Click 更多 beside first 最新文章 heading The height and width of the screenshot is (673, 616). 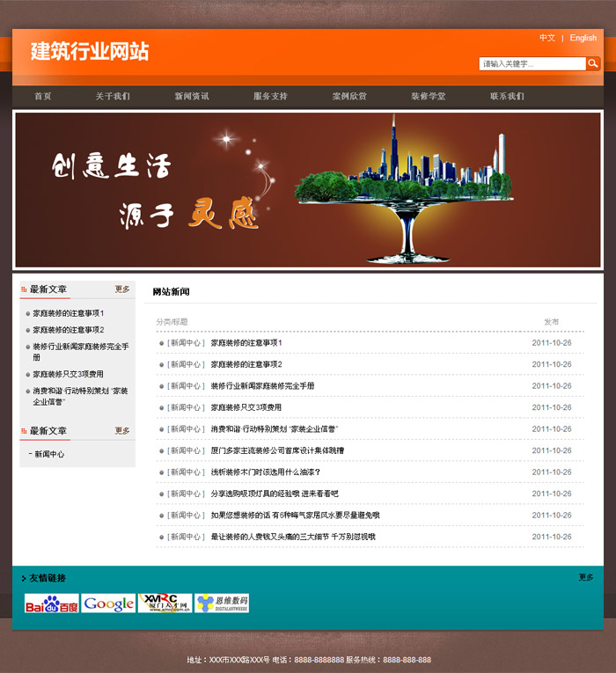point(122,289)
